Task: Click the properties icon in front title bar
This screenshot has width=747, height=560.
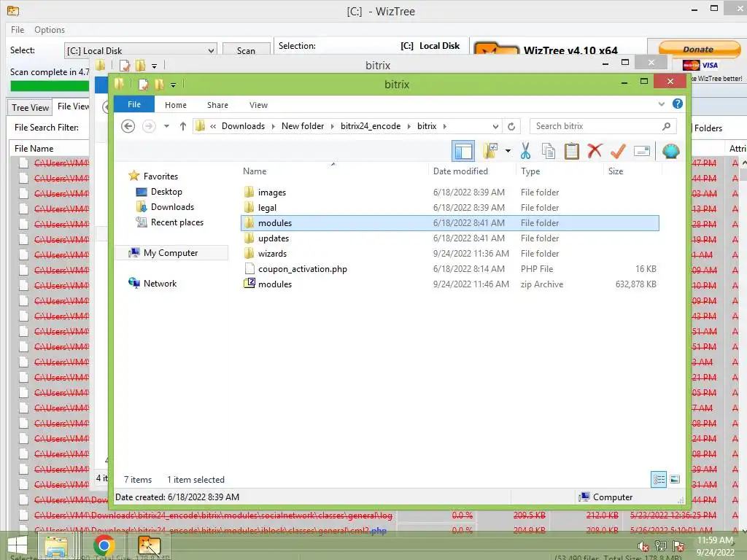Action: pyautogui.click(x=143, y=85)
